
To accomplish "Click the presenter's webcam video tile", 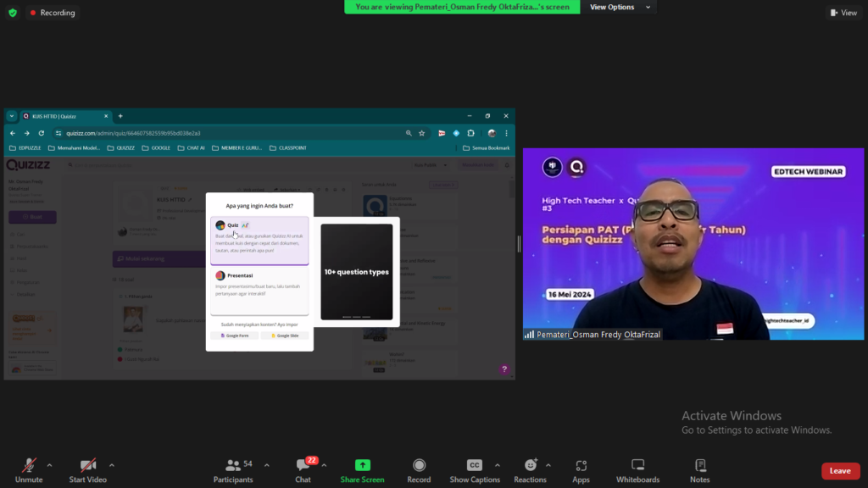I will (693, 244).
